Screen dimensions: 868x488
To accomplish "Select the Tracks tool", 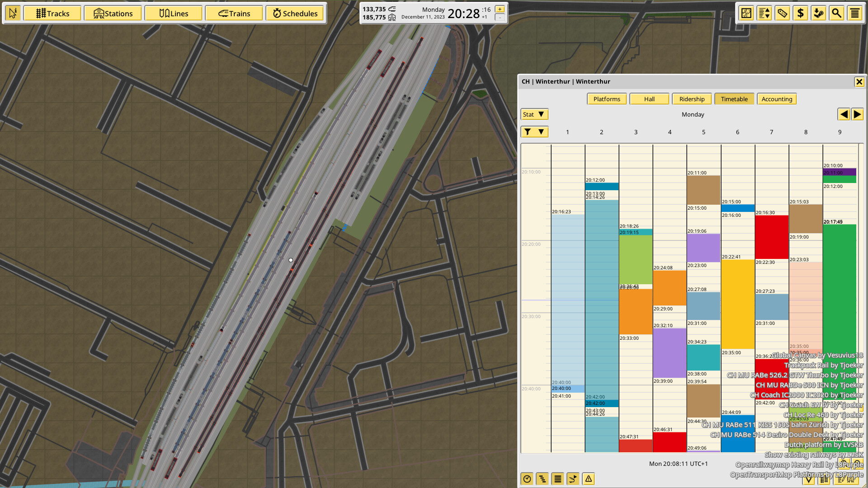I will [52, 13].
